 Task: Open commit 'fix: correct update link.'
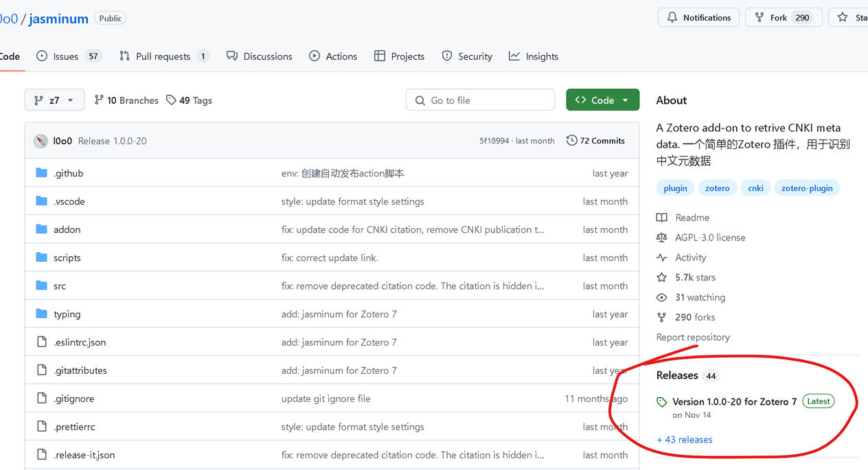click(330, 258)
